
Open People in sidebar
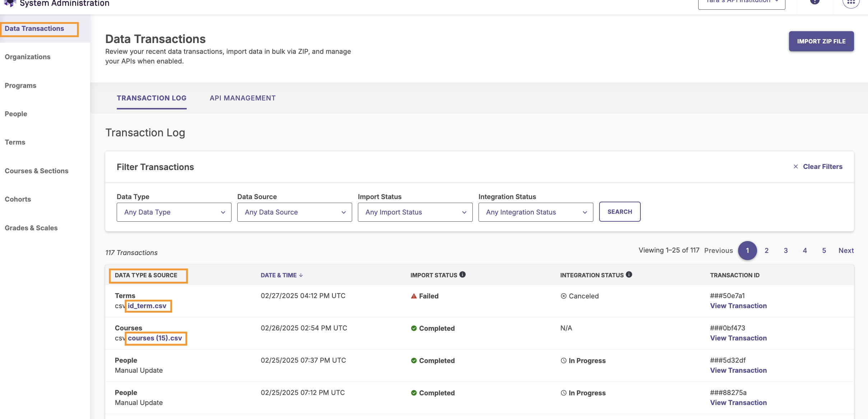pos(16,114)
